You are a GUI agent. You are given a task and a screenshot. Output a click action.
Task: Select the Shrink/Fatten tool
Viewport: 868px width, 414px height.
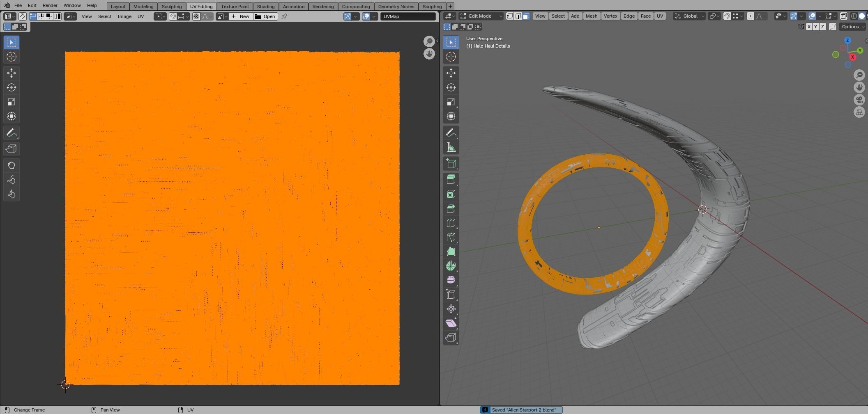[451, 309]
